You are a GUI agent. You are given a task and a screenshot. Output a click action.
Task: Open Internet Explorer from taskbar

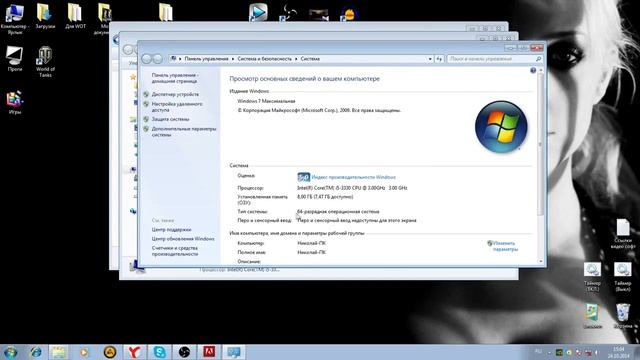click(x=36, y=352)
